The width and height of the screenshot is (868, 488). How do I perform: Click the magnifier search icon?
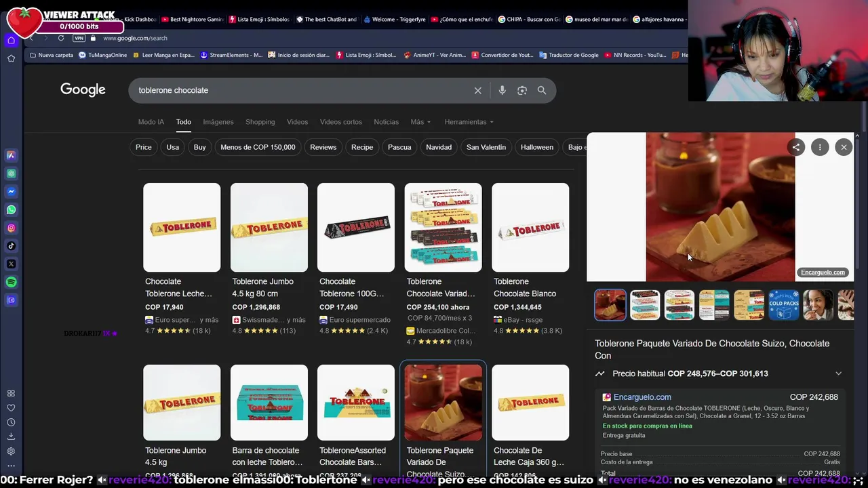coord(541,90)
